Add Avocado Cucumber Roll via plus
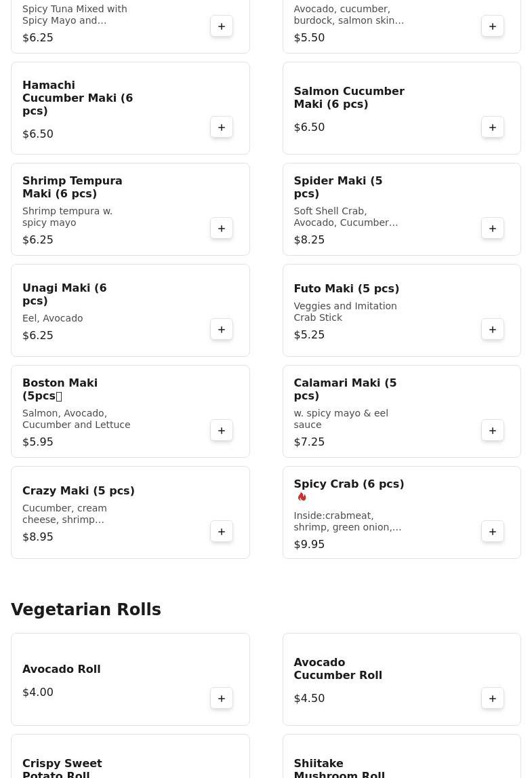Screen dimensions: 532x778 coord(492,699)
